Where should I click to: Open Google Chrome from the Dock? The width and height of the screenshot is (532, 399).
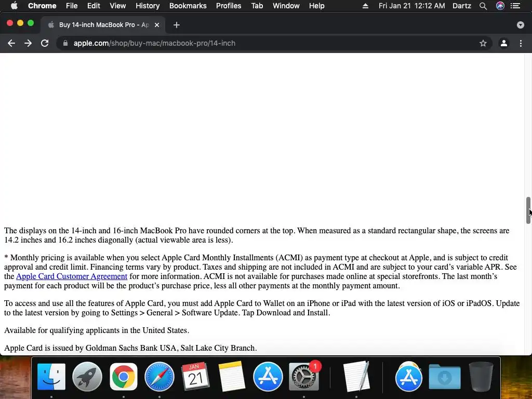pyautogui.click(x=124, y=377)
